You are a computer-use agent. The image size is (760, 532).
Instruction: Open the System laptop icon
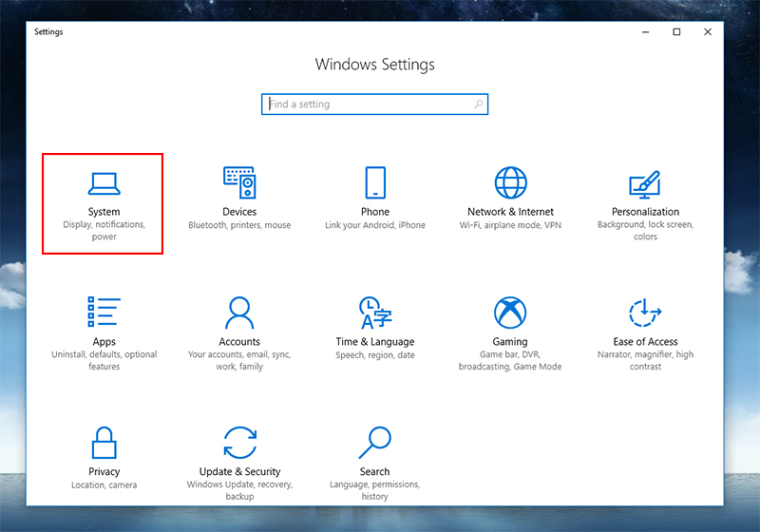click(104, 183)
